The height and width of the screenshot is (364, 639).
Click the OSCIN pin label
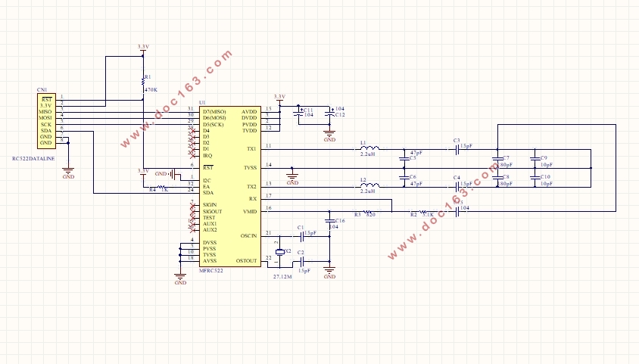[248, 236]
